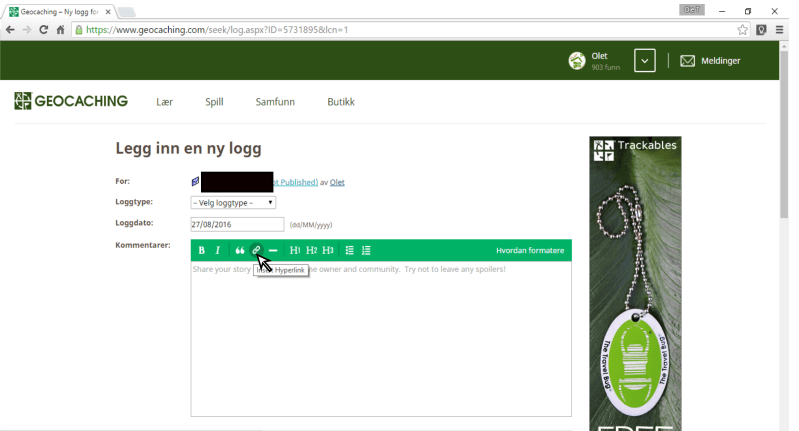Open the Velg loggtype dropdown
This screenshot has width=799, height=431.
pyautogui.click(x=233, y=203)
